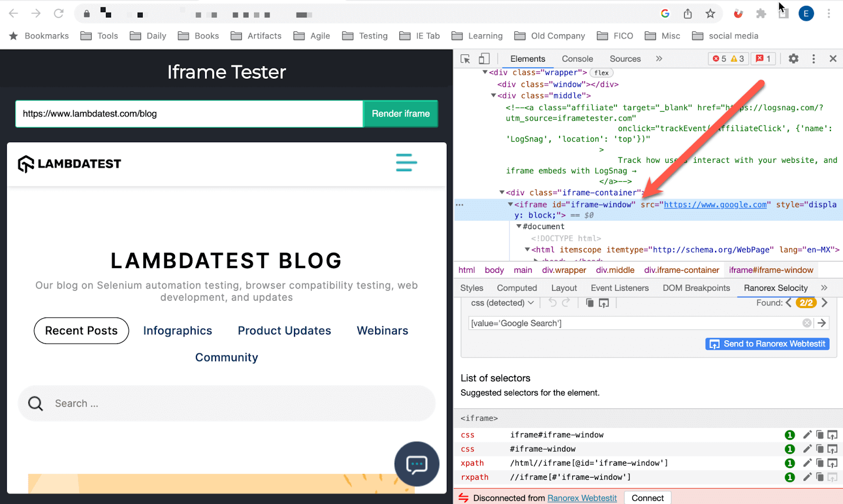
Task: Close the DevTools panel
Action: (x=833, y=59)
